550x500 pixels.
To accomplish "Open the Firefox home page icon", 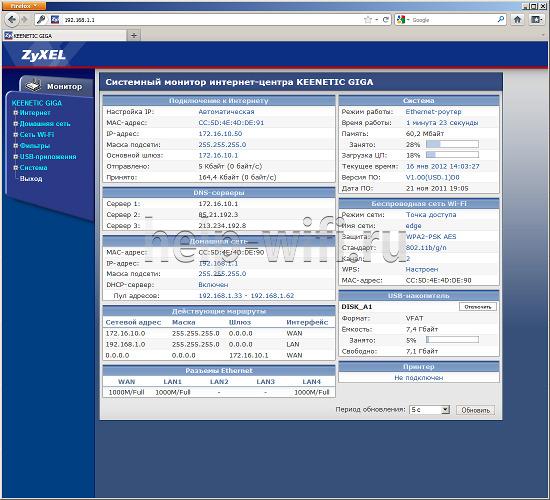I will (517, 20).
